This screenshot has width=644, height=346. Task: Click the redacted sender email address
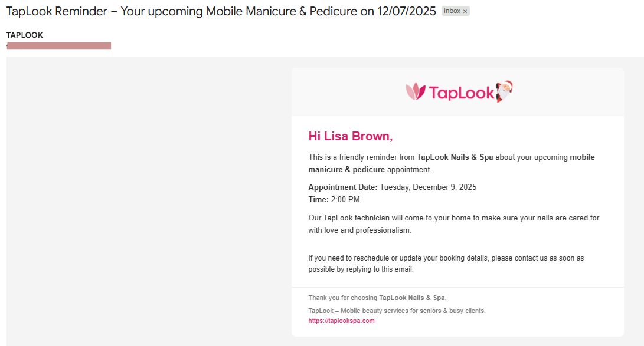point(59,45)
